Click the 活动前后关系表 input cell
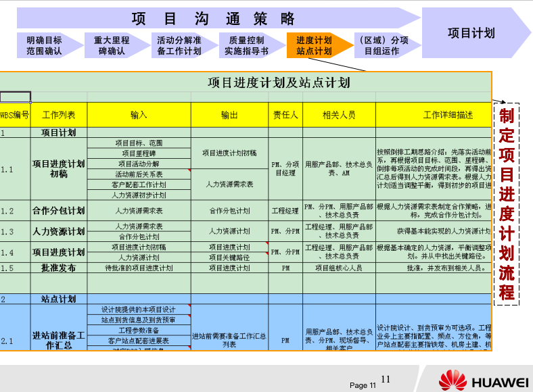The image size is (533, 392). pyautogui.click(x=139, y=174)
